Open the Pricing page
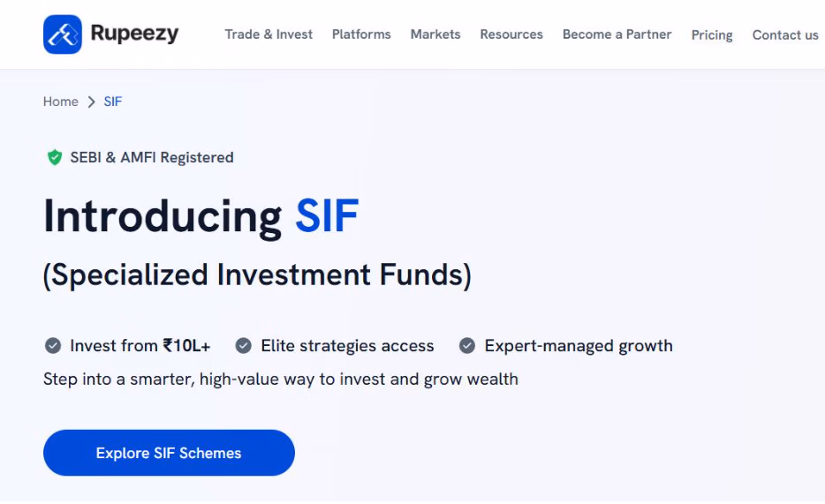The image size is (825, 504). (x=712, y=35)
